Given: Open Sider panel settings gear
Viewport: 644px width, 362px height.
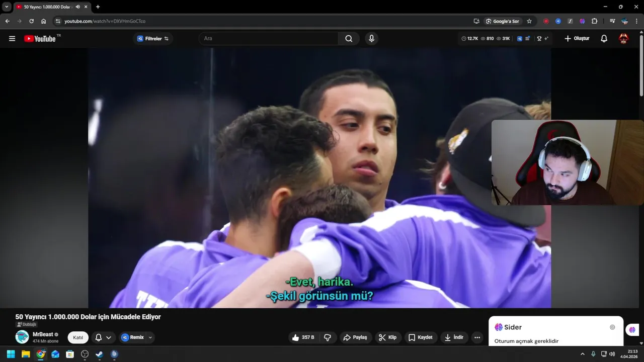Looking at the screenshot, I should coord(612,327).
